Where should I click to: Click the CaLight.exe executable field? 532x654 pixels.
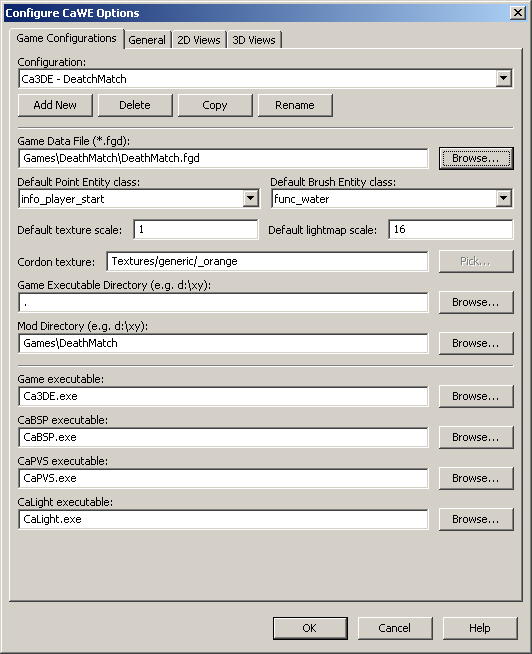click(223, 519)
